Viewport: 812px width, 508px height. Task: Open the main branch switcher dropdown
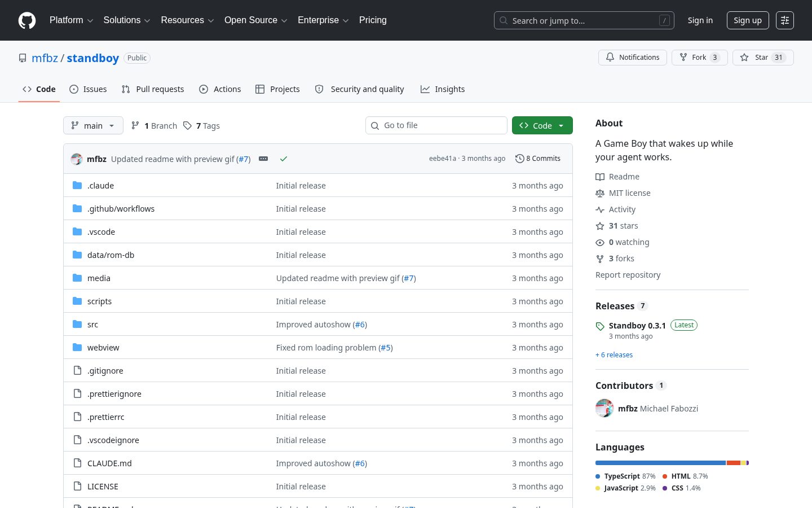pyautogui.click(x=93, y=125)
